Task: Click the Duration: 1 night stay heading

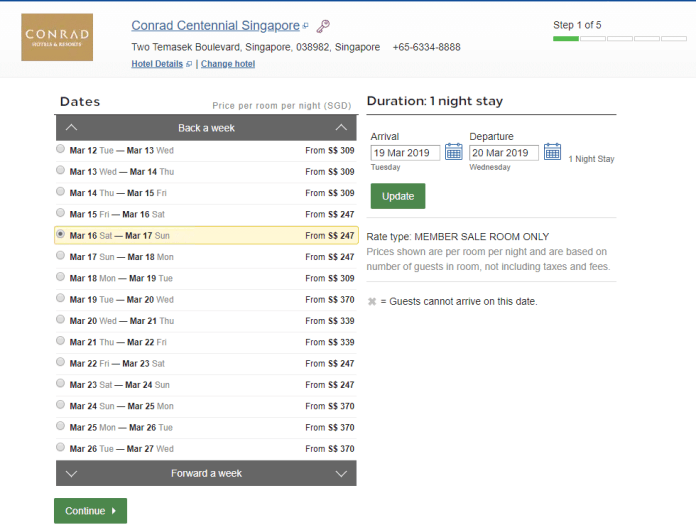Action: (x=435, y=101)
